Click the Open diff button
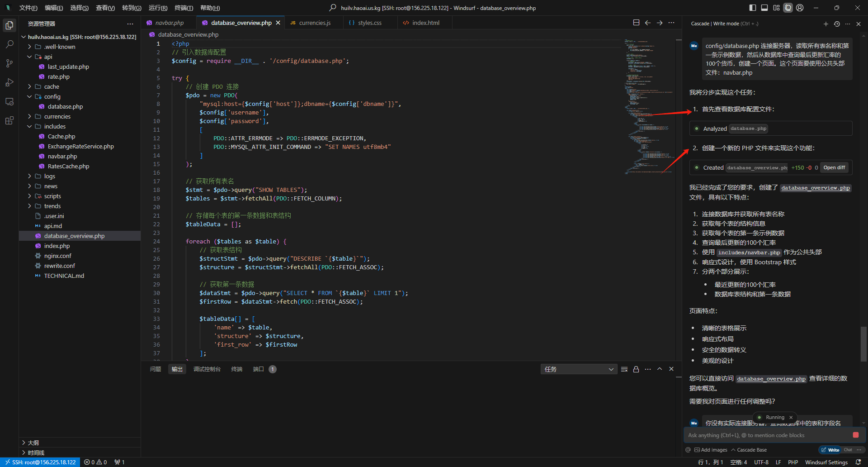Image resolution: width=868 pixels, height=467 pixels. click(x=834, y=167)
